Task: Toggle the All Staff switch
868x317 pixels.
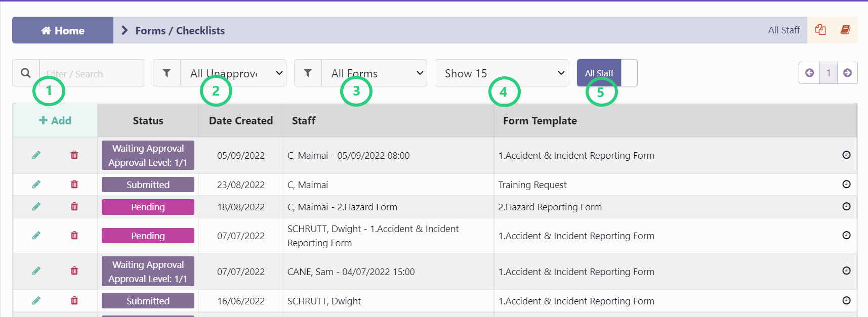Action: pos(607,73)
